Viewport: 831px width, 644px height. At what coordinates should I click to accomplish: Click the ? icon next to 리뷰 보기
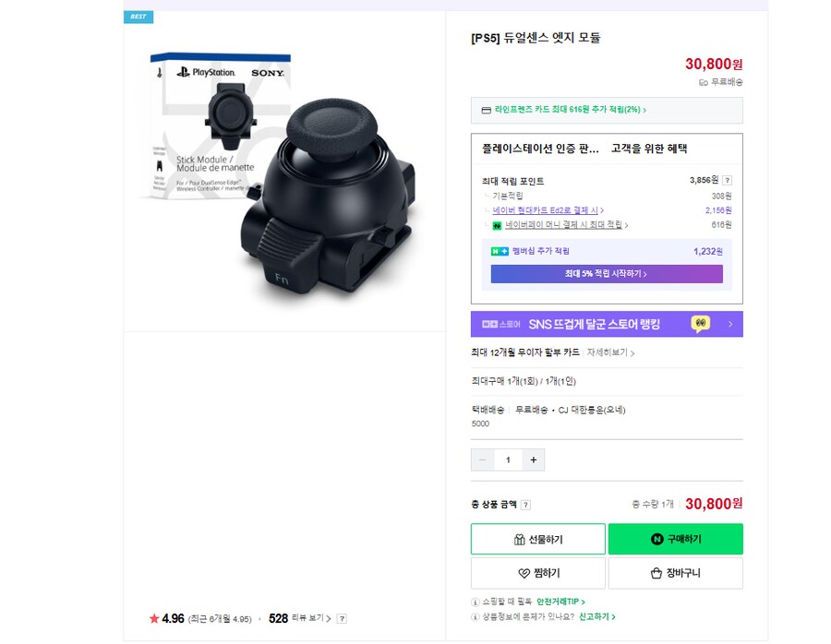tap(341, 619)
